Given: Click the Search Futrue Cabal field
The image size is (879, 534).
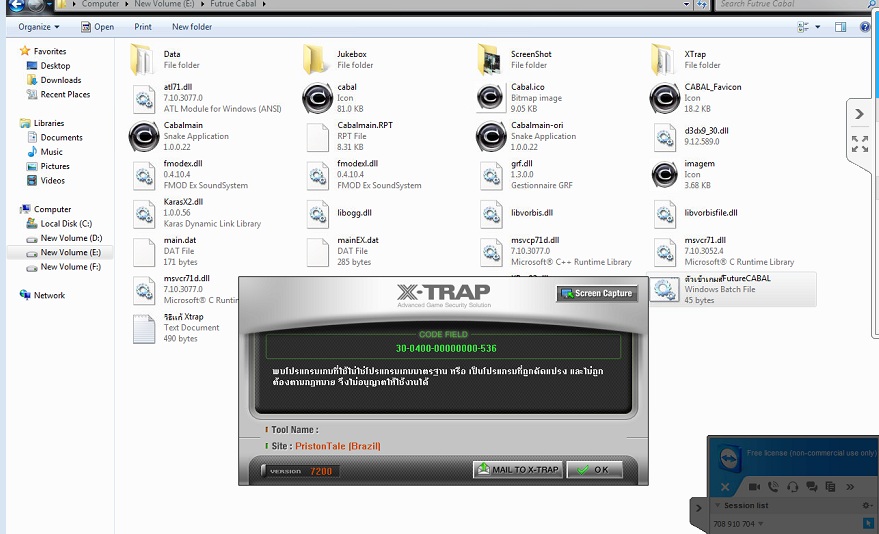Looking at the screenshot, I should tap(794, 4).
